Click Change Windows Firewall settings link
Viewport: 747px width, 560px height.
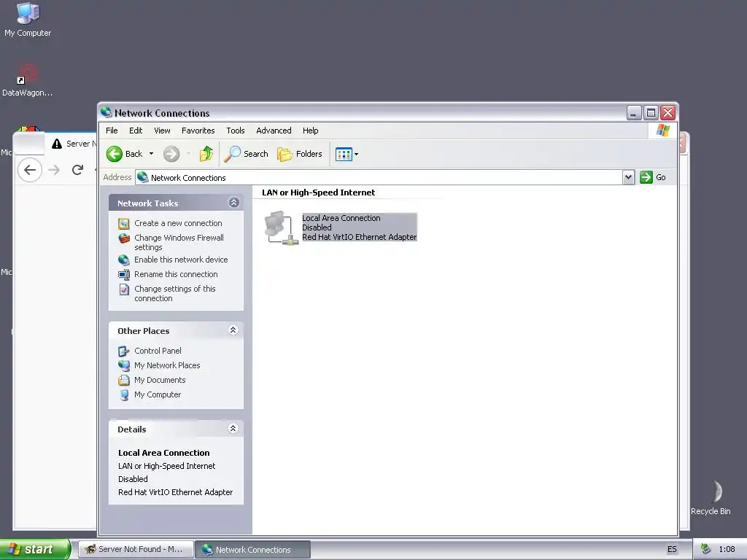click(x=179, y=242)
